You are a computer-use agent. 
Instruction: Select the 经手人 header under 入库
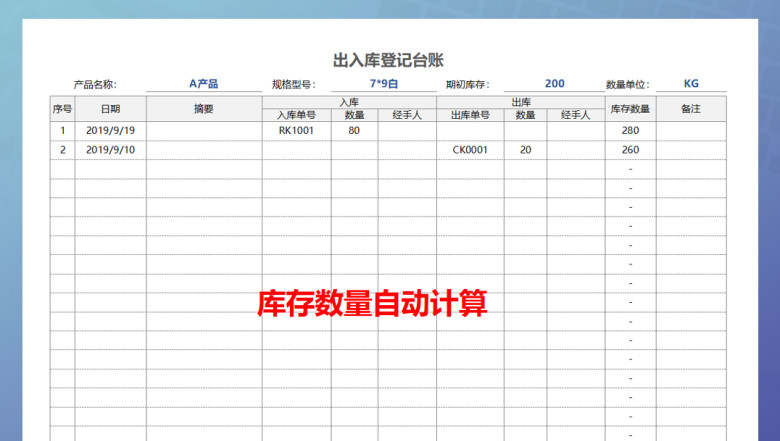407,115
